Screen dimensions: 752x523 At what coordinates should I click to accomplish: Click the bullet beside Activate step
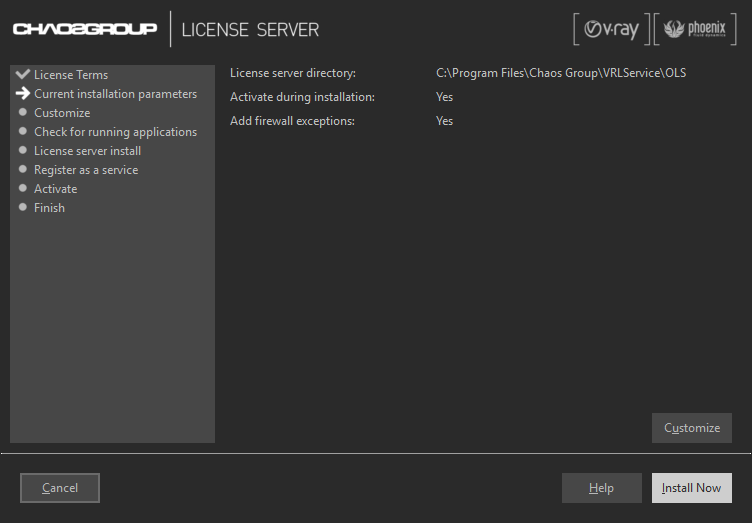[23, 188]
